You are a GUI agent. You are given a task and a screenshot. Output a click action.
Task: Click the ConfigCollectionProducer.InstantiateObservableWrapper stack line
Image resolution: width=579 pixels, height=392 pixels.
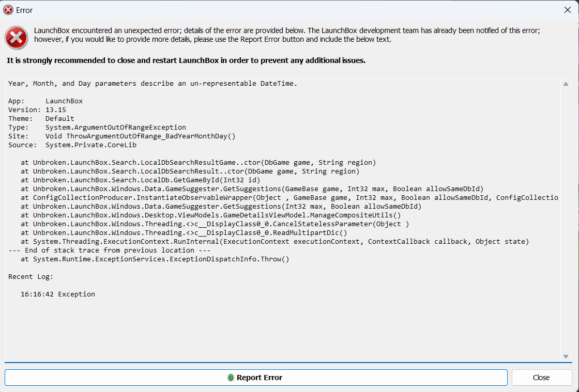coord(289,198)
